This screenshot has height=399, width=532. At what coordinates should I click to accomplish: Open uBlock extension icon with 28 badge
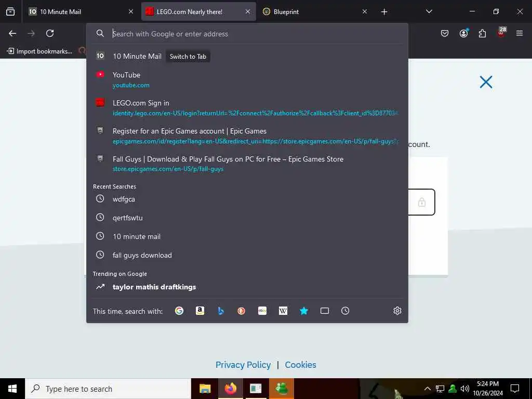pyautogui.click(x=501, y=33)
